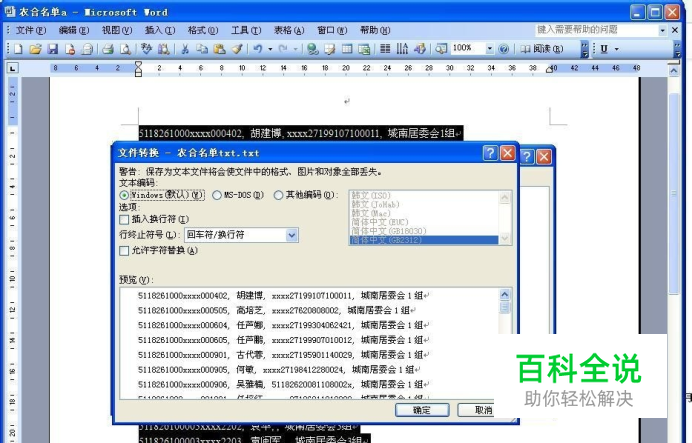This screenshot has width=692, height=443.
Task: Open the help question box dropdown arrow
Action: (x=662, y=30)
